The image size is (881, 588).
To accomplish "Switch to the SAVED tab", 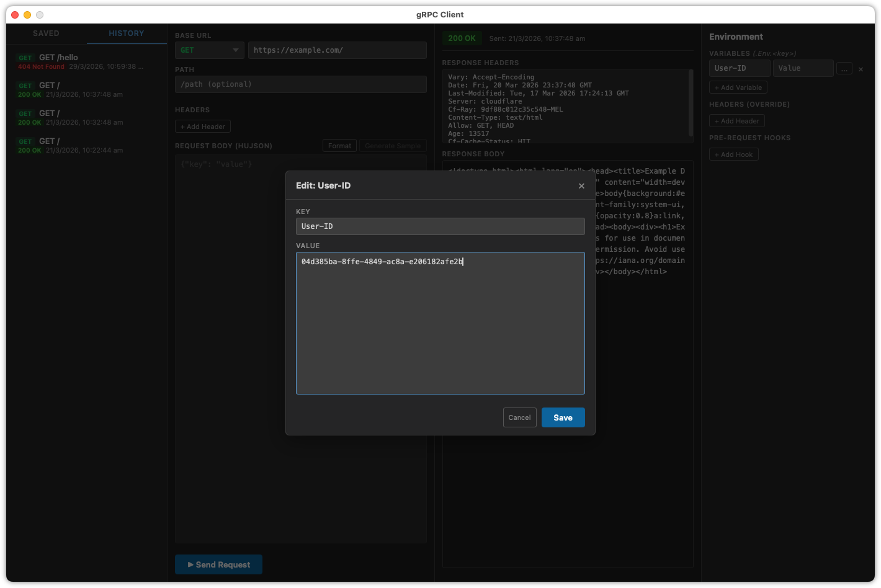I will pos(47,33).
